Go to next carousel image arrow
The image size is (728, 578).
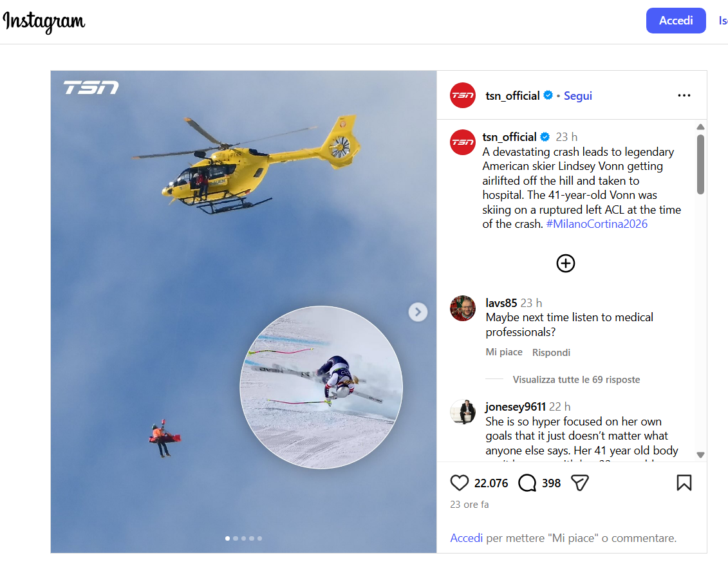click(418, 312)
